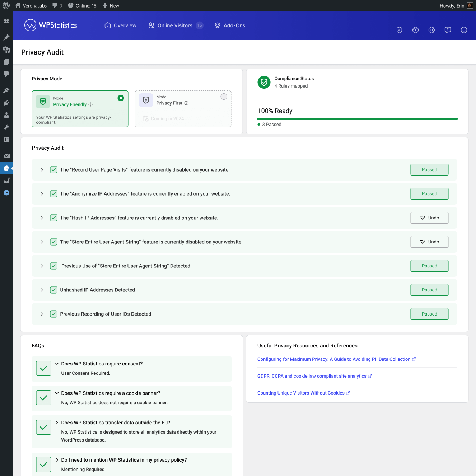Image resolution: width=476 pixels, height=476 pixels.
Task: Open the feedback smiley header icon
Action: [464, 30]
